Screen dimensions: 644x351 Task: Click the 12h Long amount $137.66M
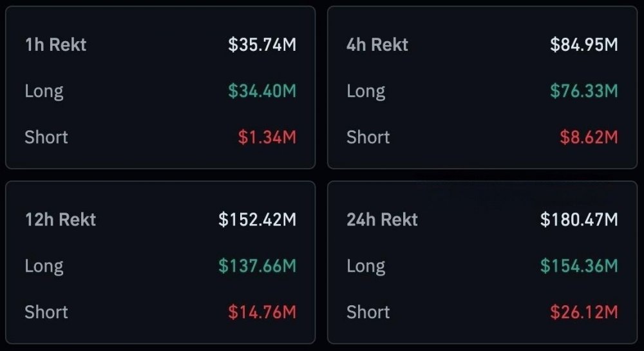pos(258,266)
